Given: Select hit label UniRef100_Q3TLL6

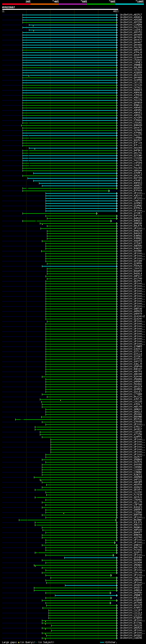Looking at the screenshot, I should [x=131, y=354].
